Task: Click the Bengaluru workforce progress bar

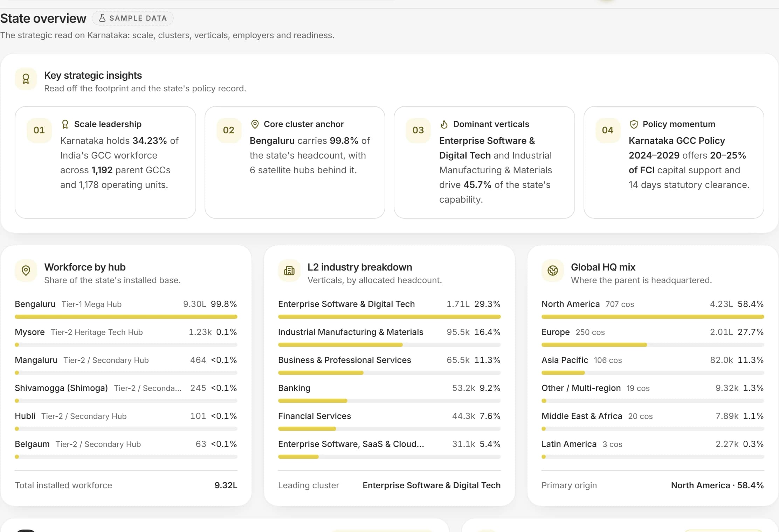Action: [126, 317]
